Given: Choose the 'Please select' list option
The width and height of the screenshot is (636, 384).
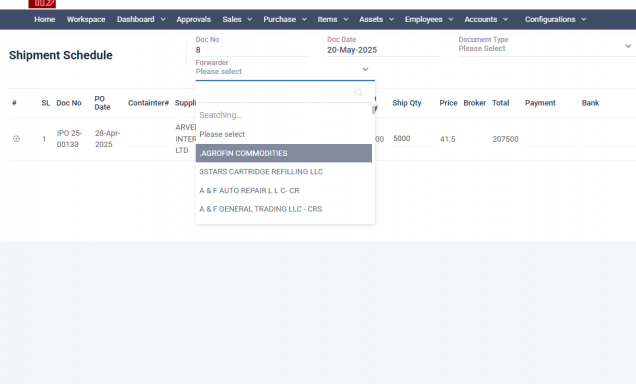Looking at the screenshot, I should click(284, 134).
